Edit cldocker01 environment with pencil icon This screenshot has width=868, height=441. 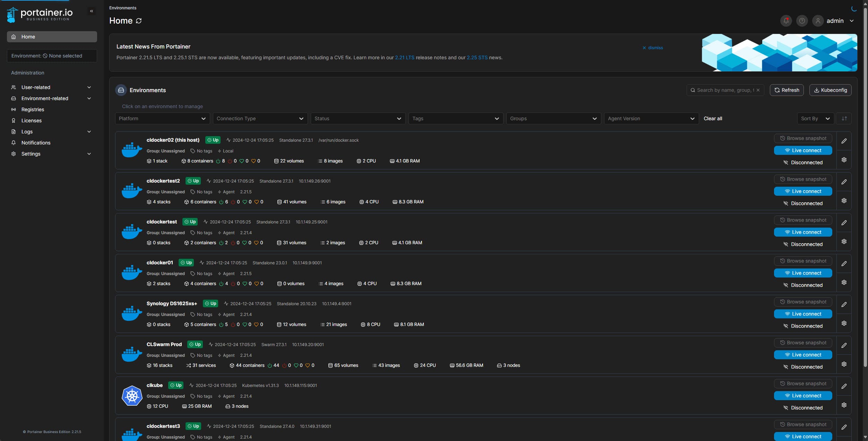(x=844, y=264)
